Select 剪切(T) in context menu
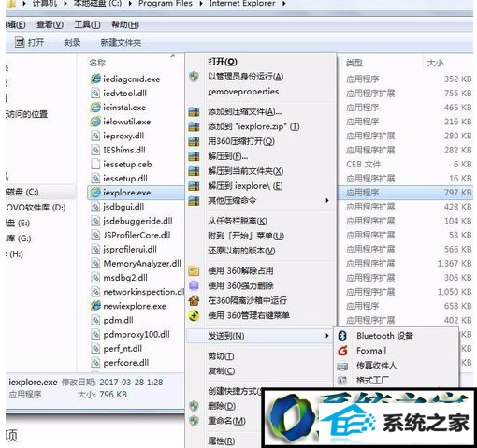This screenshot has height=448, width=477. click(x=221, y=355)
